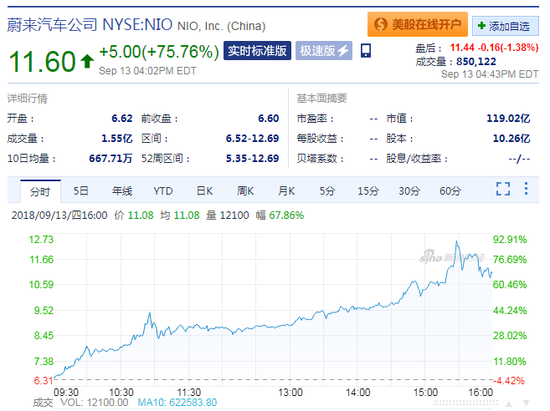Image resolution: width=550 pixels, height=411 pixels.
Task: Click the 开盘 value 6.62
Action: coord(122,119)
